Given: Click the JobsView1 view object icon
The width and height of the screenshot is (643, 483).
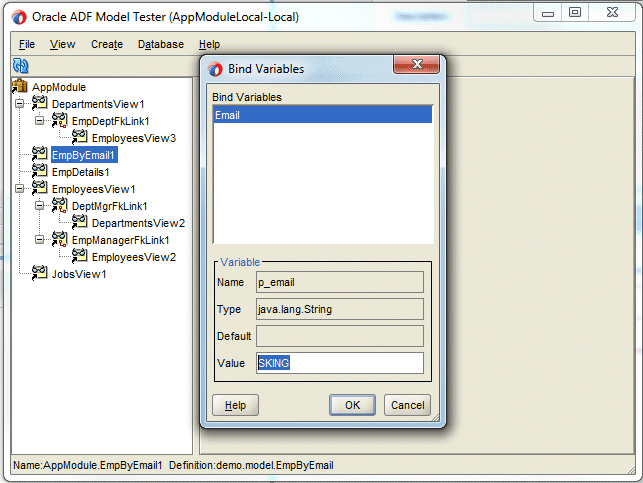Looking at the screenshot, I should [x=40, y=273].
